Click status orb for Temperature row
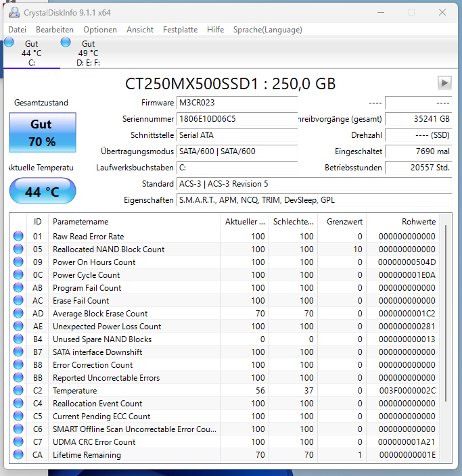Screen dimensions: 462x476 click(x=18, y=390)
